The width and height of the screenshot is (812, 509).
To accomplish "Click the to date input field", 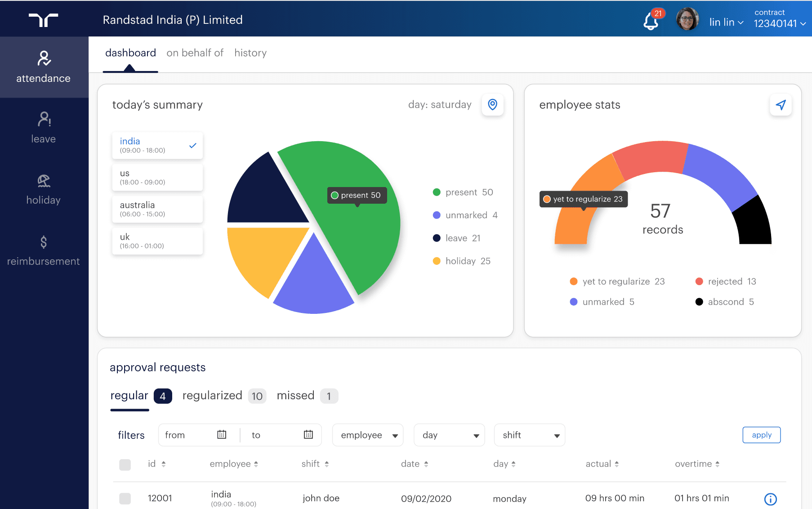I will [x=281, y=435].
